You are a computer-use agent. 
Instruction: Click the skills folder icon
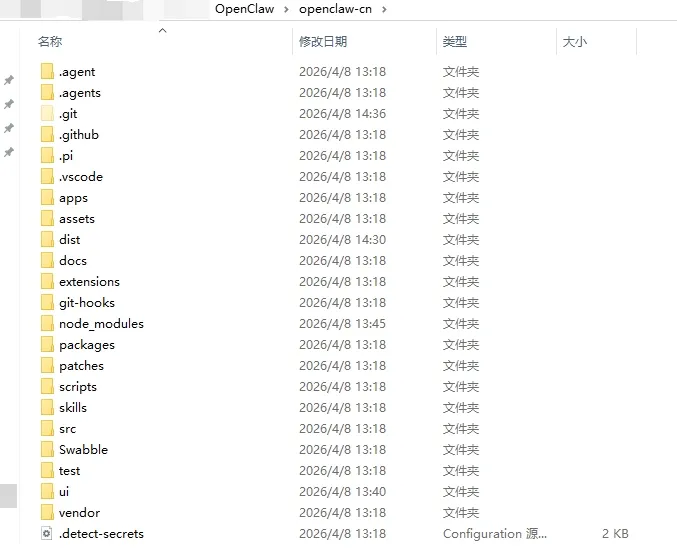pos(47,408)
